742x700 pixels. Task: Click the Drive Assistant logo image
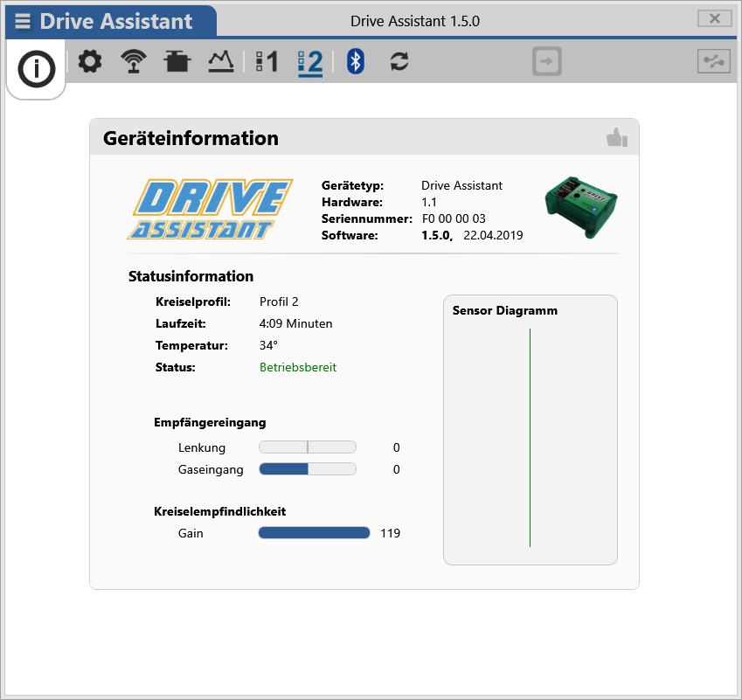(211, 209)
